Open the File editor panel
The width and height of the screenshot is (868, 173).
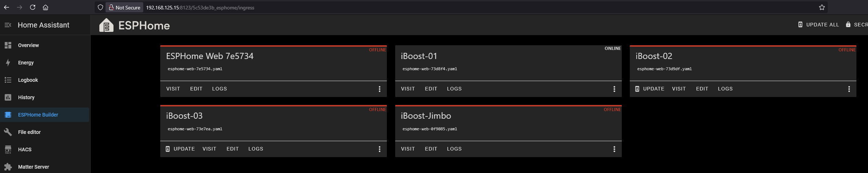(x=45, y=132)
